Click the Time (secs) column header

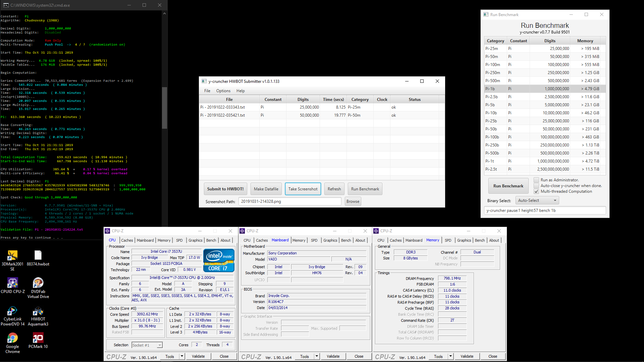click(x=333, y=100)
